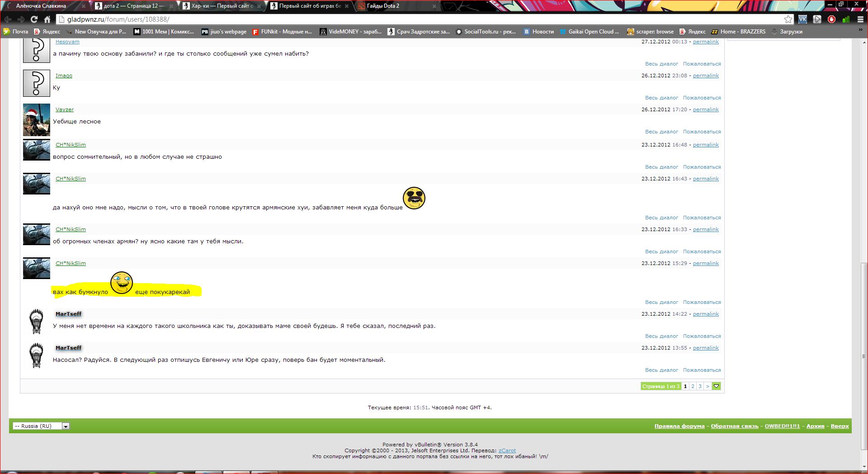Switch to the Алёночка Славкина tab
This screenshot has height=474, width=868.
pos(44,6)
